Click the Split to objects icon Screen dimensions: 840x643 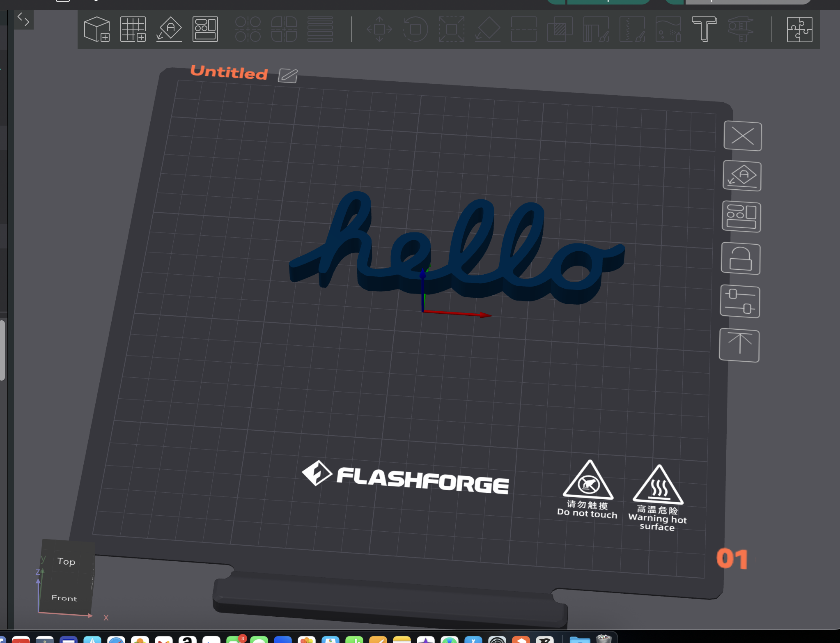coord(248,29)
